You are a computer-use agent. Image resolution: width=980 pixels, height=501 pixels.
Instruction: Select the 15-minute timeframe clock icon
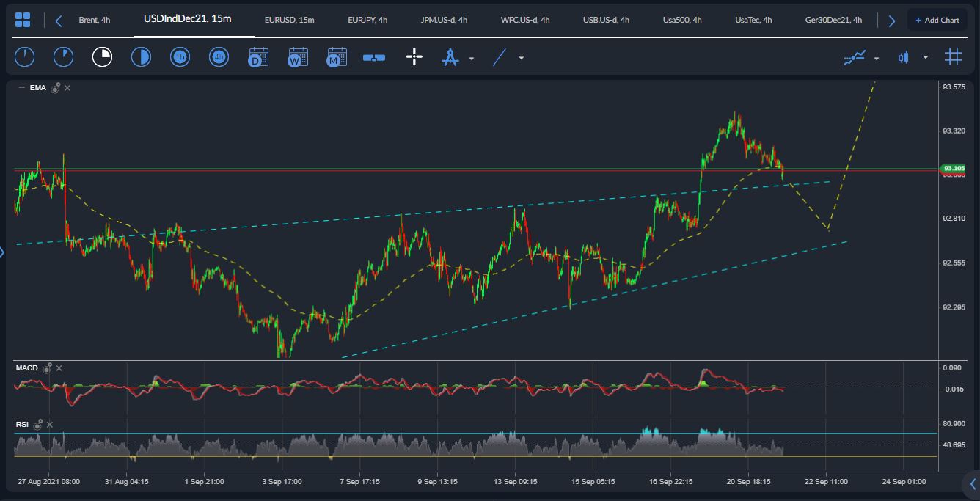tap(102, 57)
